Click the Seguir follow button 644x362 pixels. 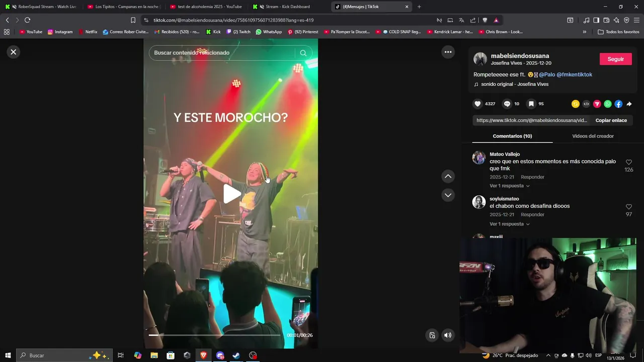click(615, 59)
